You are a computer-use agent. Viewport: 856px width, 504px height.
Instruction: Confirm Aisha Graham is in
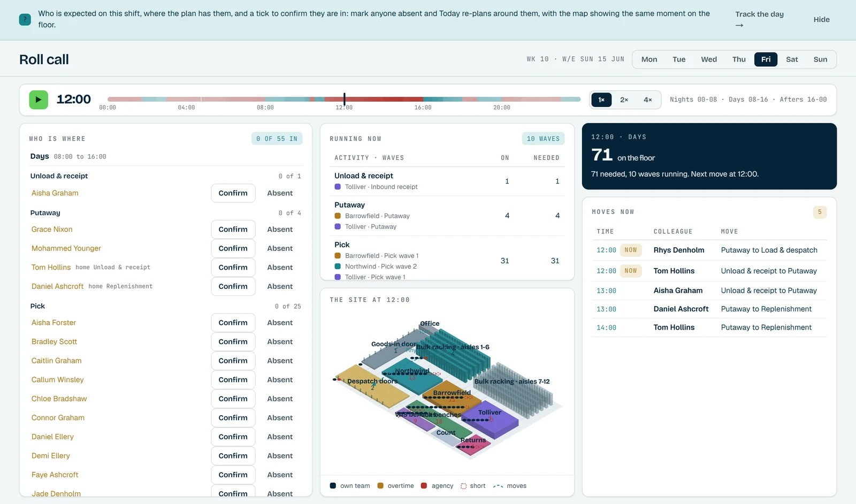233,193
